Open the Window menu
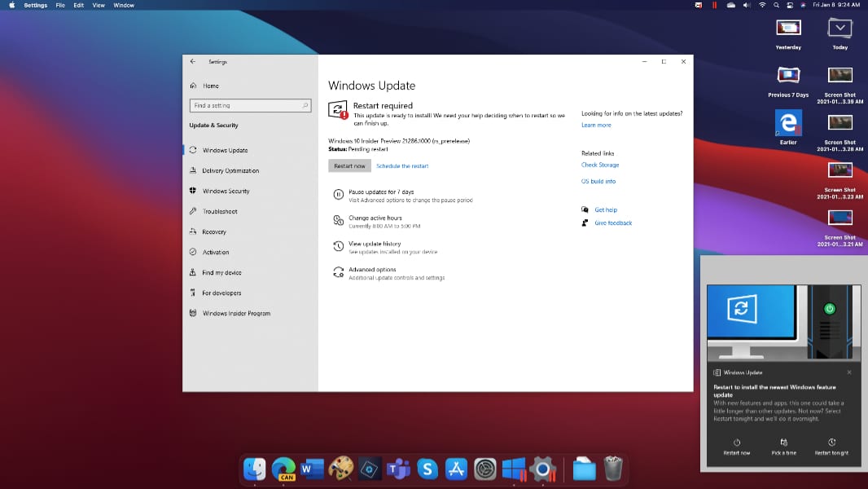This screenshot has width=868, height=489. (124, 5)
